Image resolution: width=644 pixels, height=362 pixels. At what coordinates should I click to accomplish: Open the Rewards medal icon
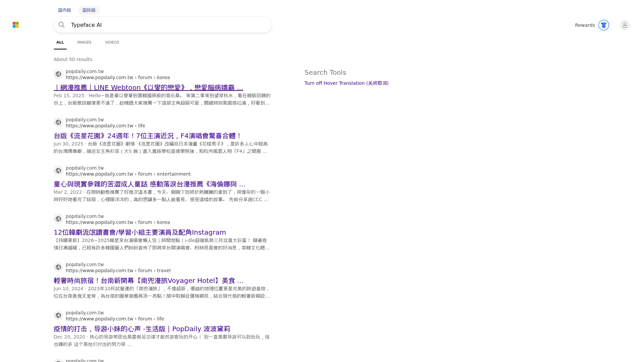[604, 25]
